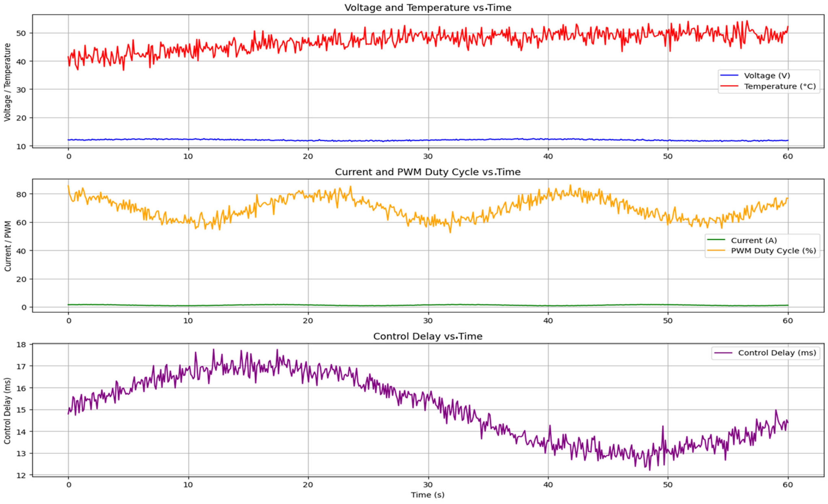Click the red Temperature legend line swatch
828x504 pixels.
tap(729, 86)
